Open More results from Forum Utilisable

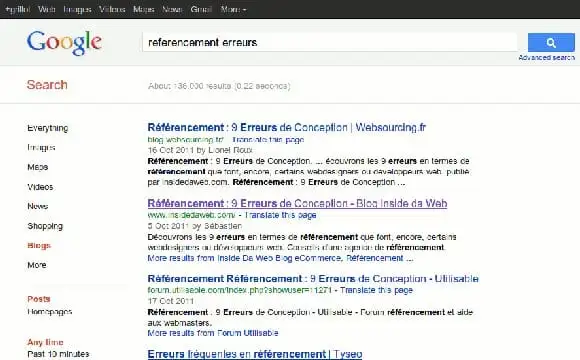click(213, 333)
